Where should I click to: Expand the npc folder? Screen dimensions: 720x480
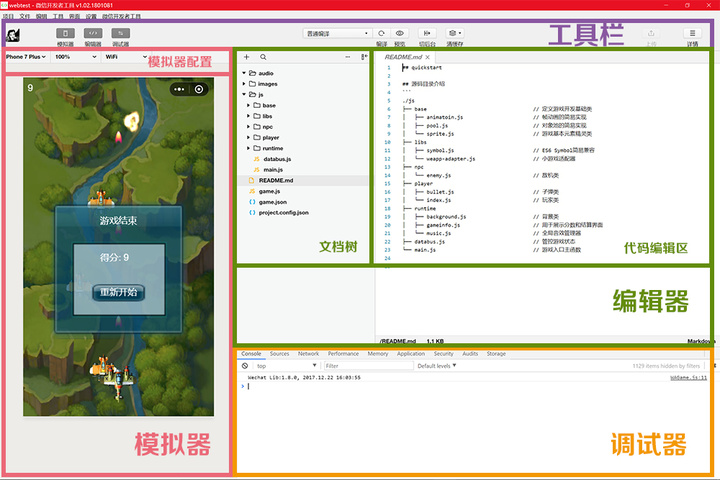[x=248, y=126]
